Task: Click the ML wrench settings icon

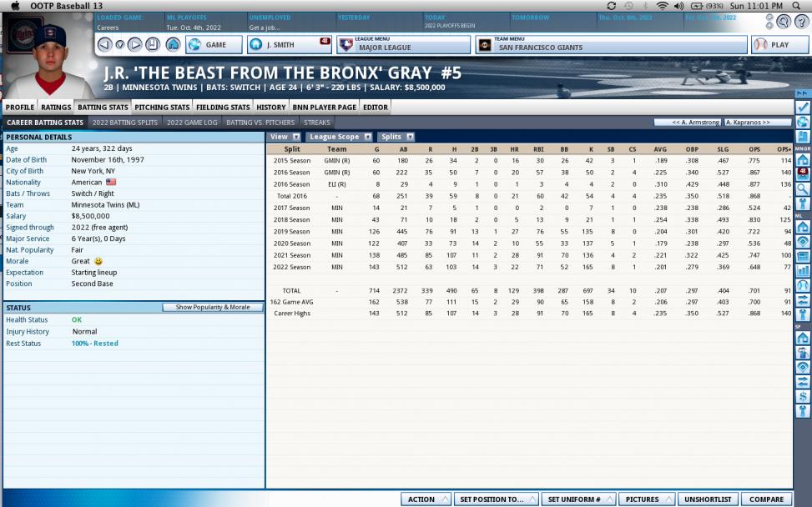Action: [803, 314]
